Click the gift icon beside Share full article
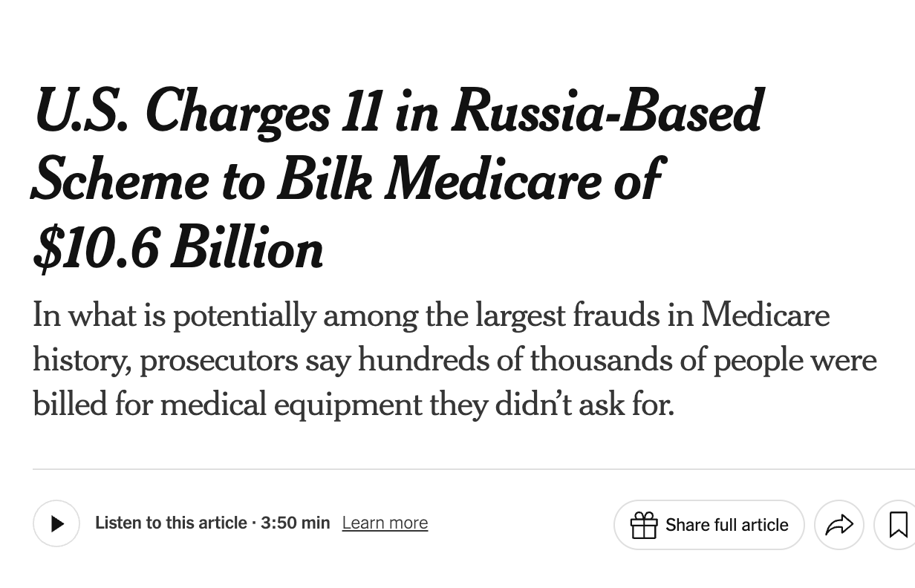This screenshot has width=915, height=588. click(644, 525)
